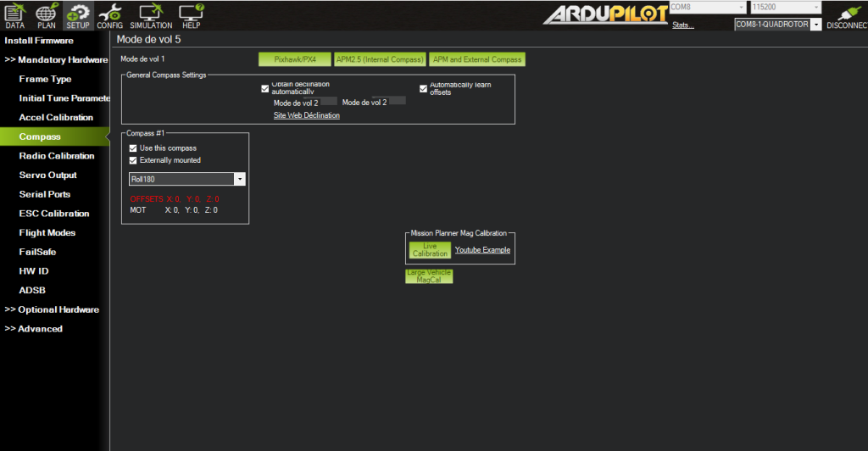Click the DISCONNECT plug icon
The height and width of the screenshot is (451, 868).
point(847,15)
